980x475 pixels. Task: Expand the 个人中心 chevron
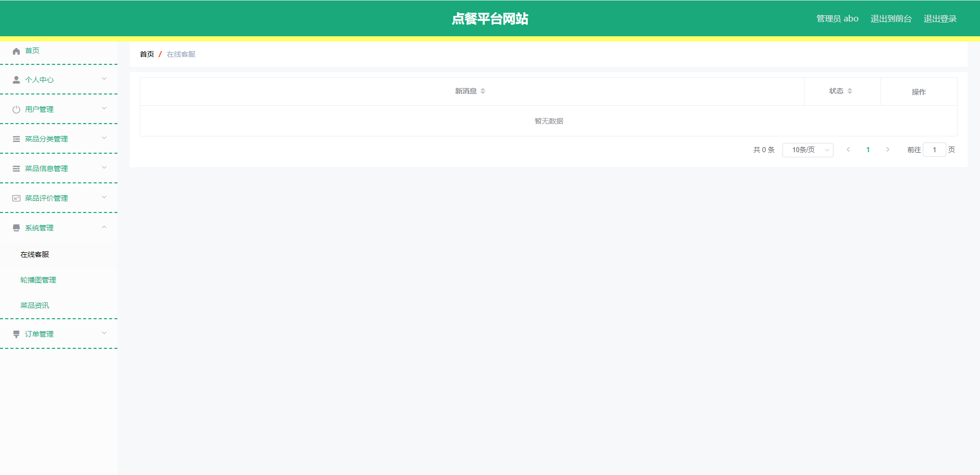coord(104,79)
